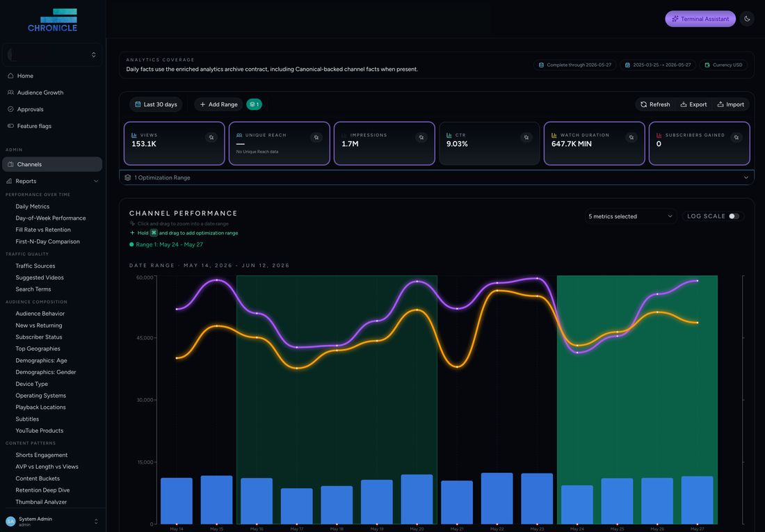Enable the Log Scale switch

pyautogui.click(x=734, y=216)
